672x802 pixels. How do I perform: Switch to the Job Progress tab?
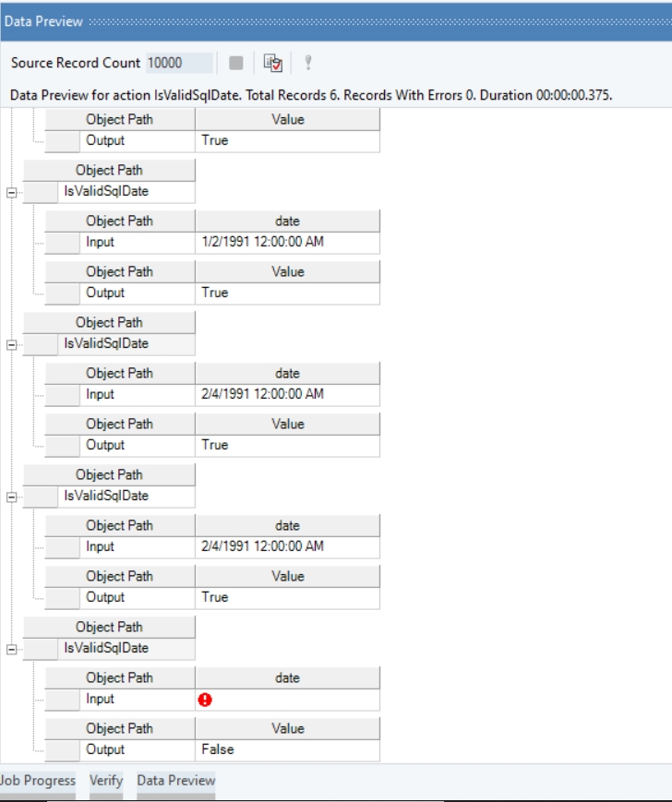coord(38,781)
